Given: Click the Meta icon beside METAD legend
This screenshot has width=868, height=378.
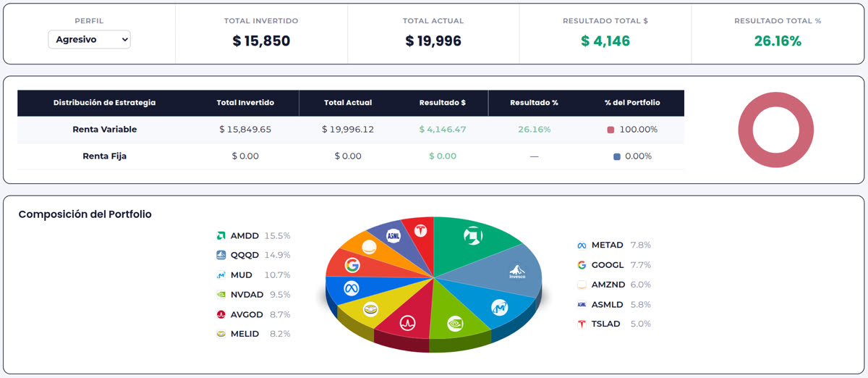Looking at the screenshot, I should 582,245.
